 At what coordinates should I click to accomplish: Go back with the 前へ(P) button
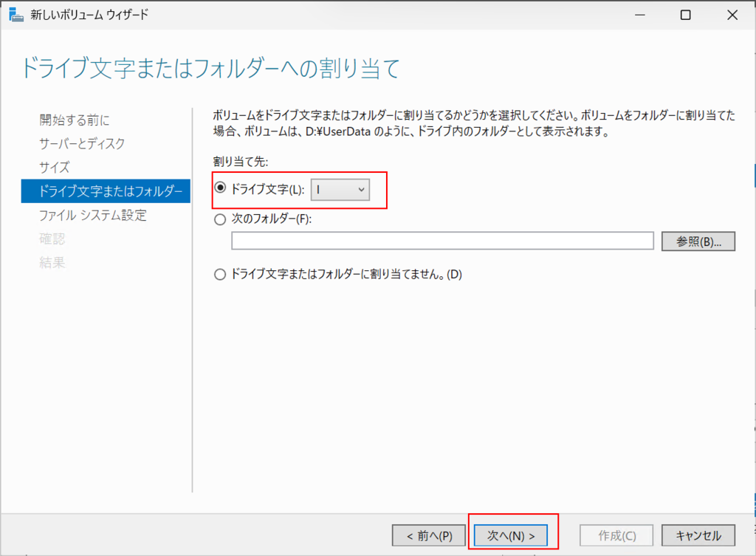click(x=429, y=535)
